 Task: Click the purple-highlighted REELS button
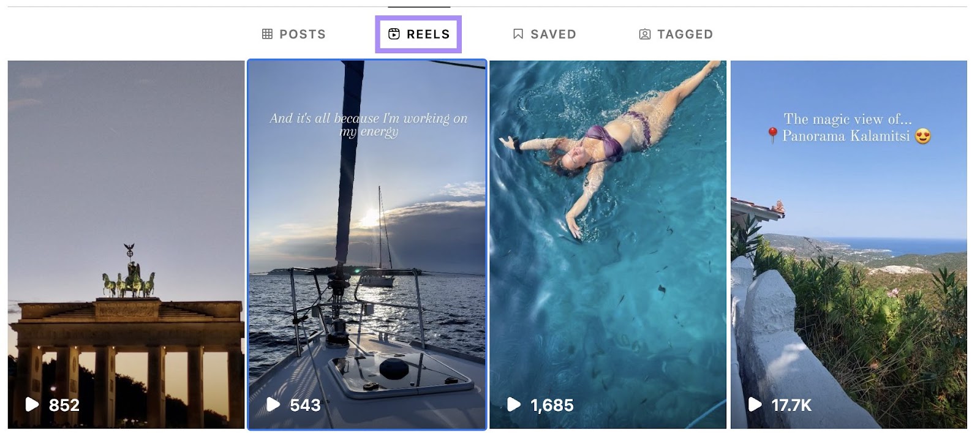click(x=419, y=34)
